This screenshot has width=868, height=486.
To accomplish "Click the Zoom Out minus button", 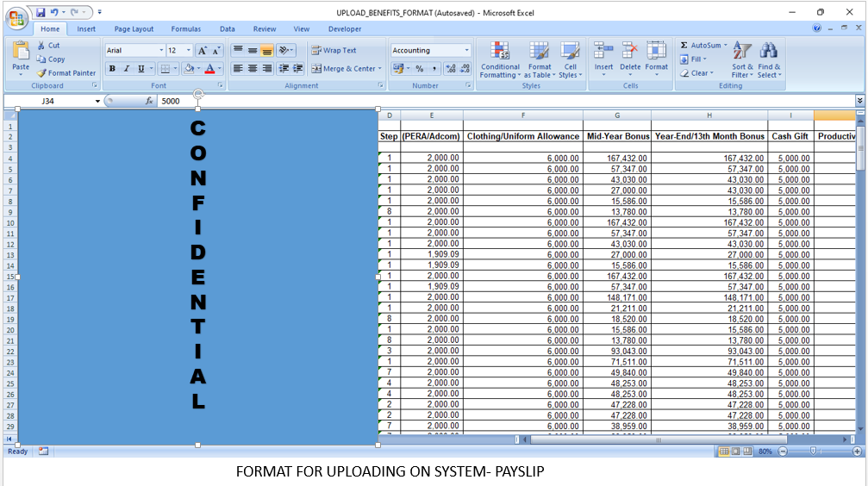I will click(783, 452).
